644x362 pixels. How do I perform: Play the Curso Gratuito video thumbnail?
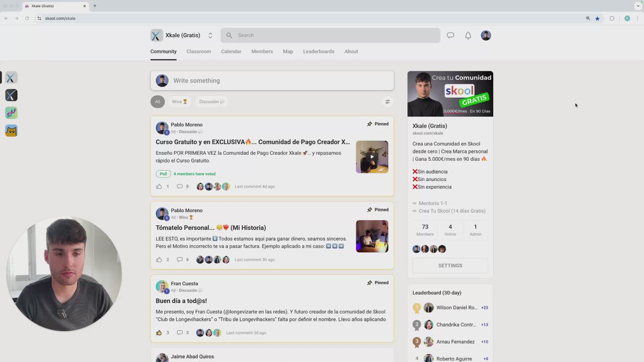tap(372, 157)
